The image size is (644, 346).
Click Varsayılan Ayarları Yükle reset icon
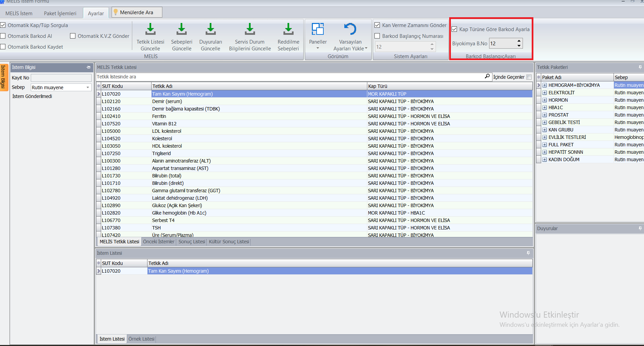pyautogui.click(x=350, y=29)
